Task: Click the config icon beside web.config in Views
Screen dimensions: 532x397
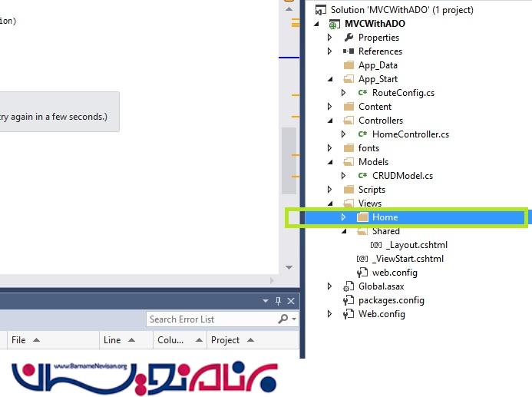Action: (x=362, y=273)
